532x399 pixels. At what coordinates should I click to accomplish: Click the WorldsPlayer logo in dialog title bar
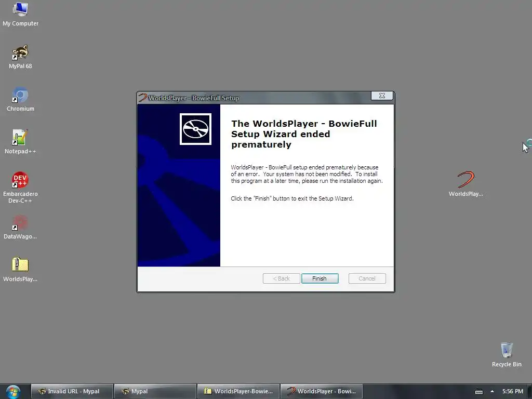(x=142, y=98)
